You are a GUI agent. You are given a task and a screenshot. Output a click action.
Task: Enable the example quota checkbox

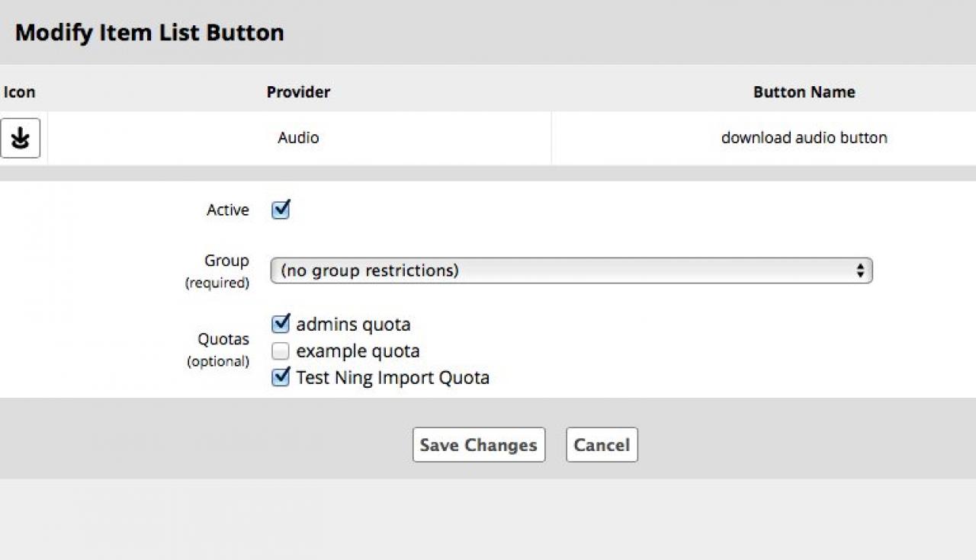coord(281,351)
